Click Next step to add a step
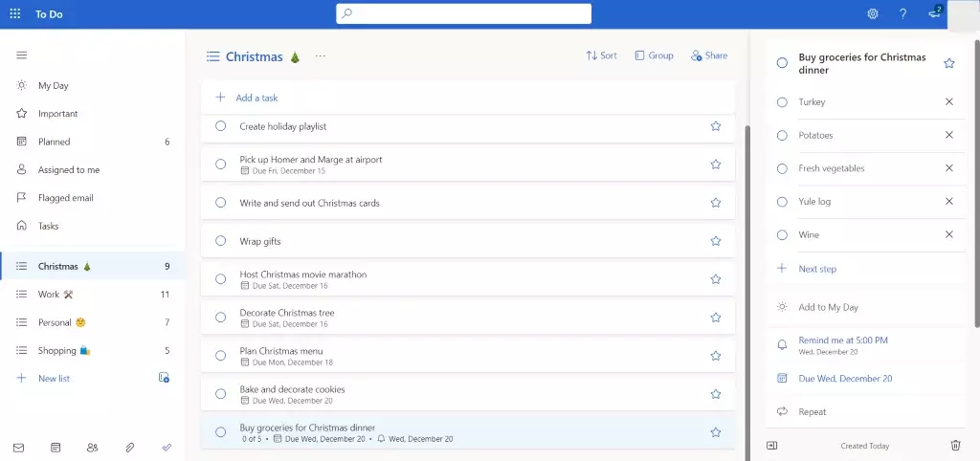980x461 pixels. tap(817, 269)
